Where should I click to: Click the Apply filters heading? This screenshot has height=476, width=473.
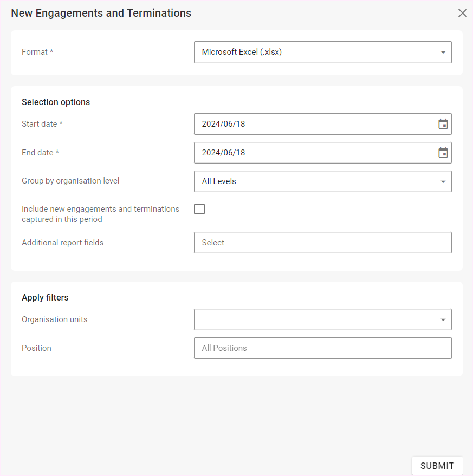click(45, 297)
